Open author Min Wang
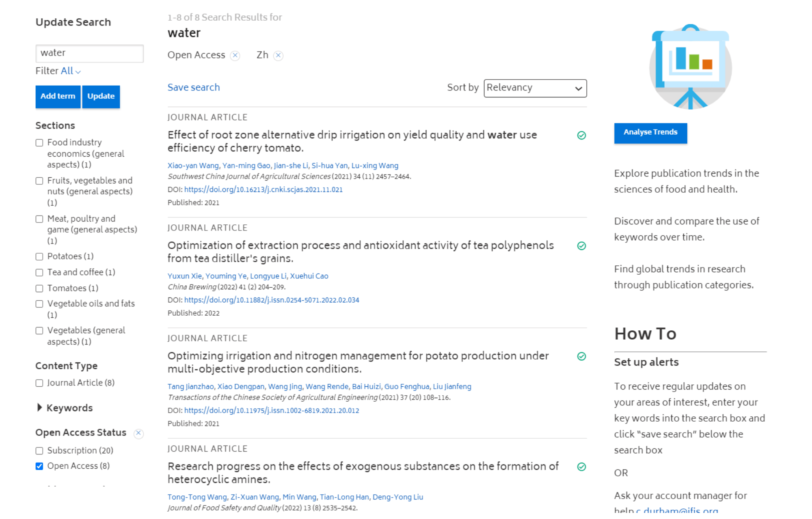Viewport: 812px width, 519px height. pyautogui.click(x=299, y=497)
